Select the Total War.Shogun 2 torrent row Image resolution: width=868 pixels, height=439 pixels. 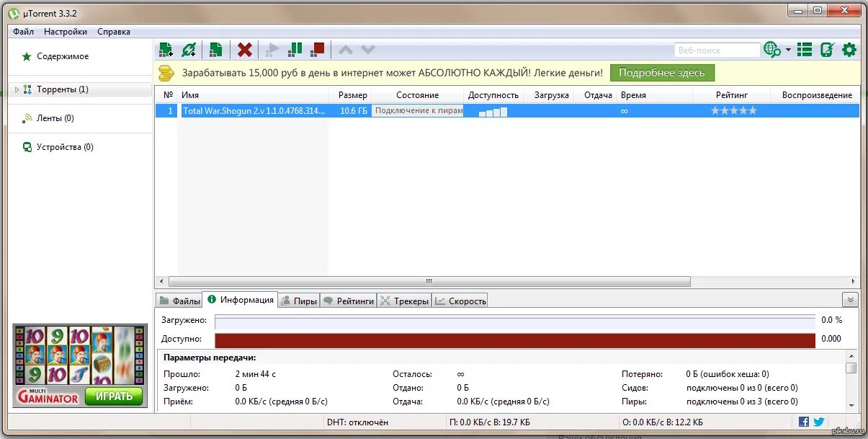pos(508,111)
